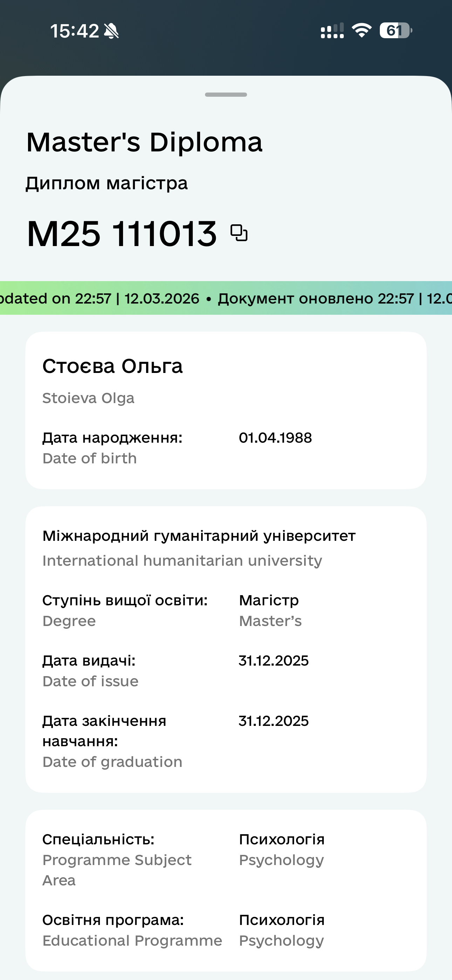Tap the Date of birth value 01.04.1988
Screen dimensions: 452x980
(x=275, y=438)
